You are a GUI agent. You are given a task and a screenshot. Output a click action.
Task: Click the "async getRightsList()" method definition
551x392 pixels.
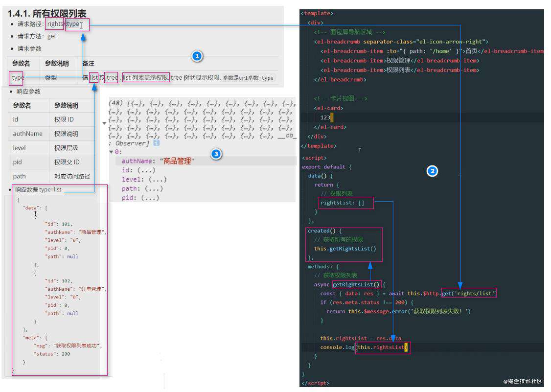tap(350, 284)
